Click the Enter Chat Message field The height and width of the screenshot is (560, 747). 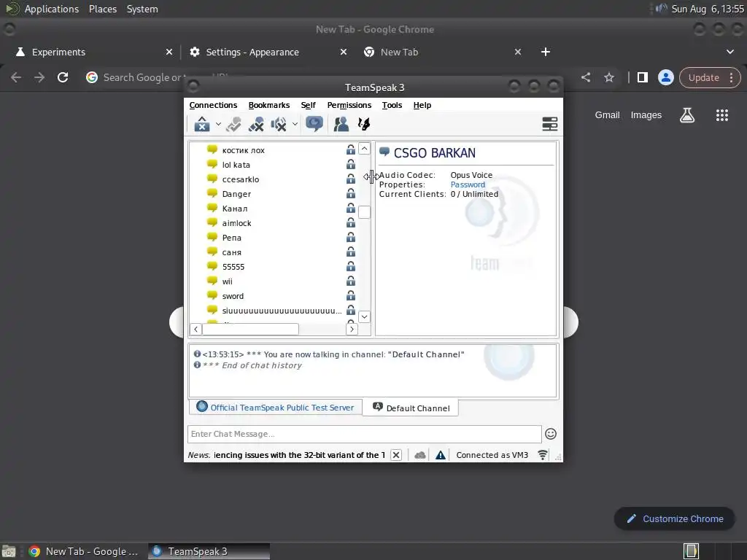click(x=365, y=434)
